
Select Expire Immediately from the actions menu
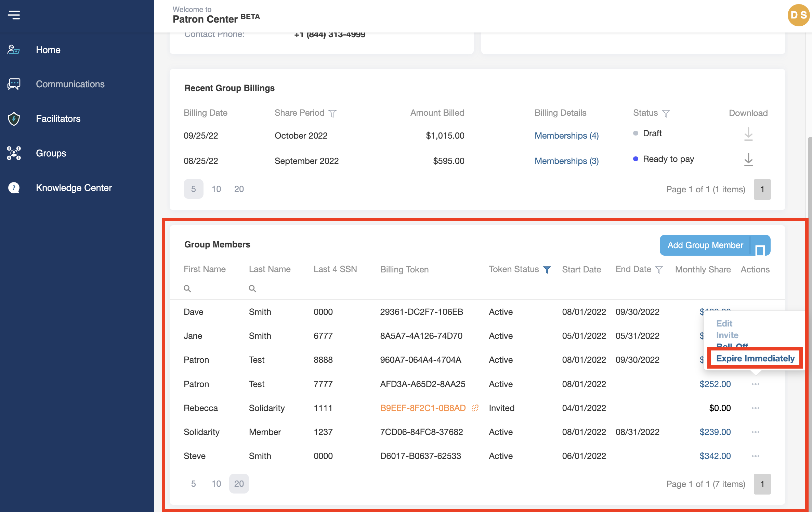click(x=755, y=358)
